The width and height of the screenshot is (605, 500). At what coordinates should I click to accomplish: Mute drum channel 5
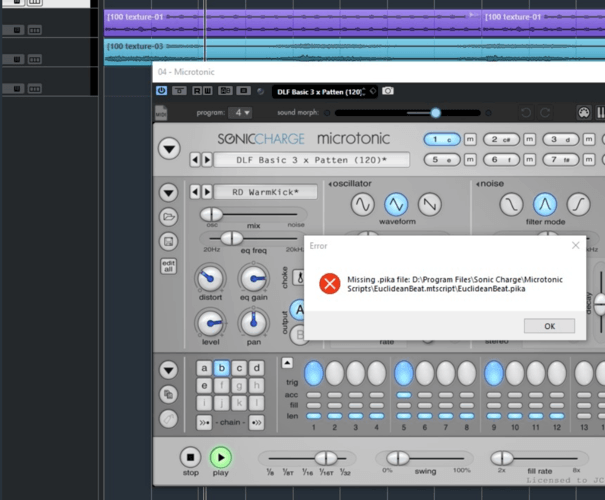pos(470,159)
